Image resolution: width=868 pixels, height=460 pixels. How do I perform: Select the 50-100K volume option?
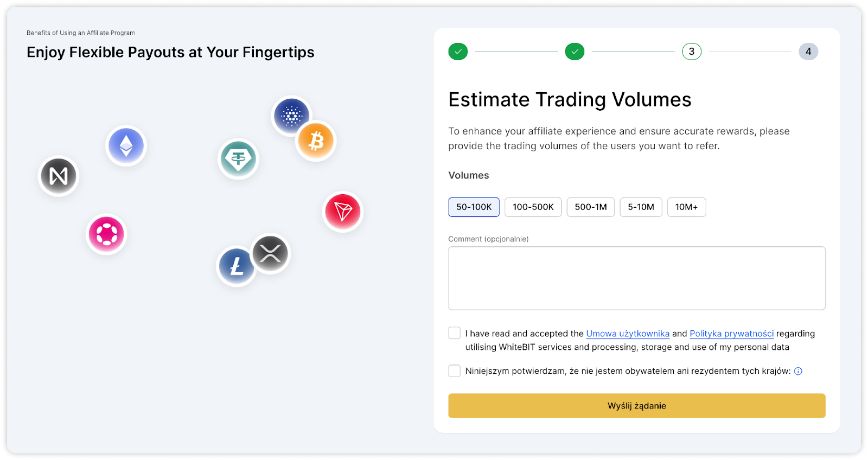(x=474, y=207)
